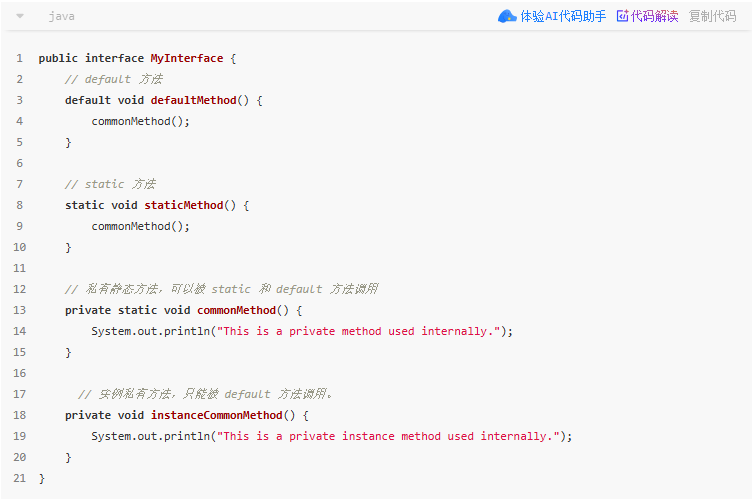Image resolution: width=752 pixels, height=499 pixels.
Task: Click the // default 方法 comment
Action: coord(114,79)
